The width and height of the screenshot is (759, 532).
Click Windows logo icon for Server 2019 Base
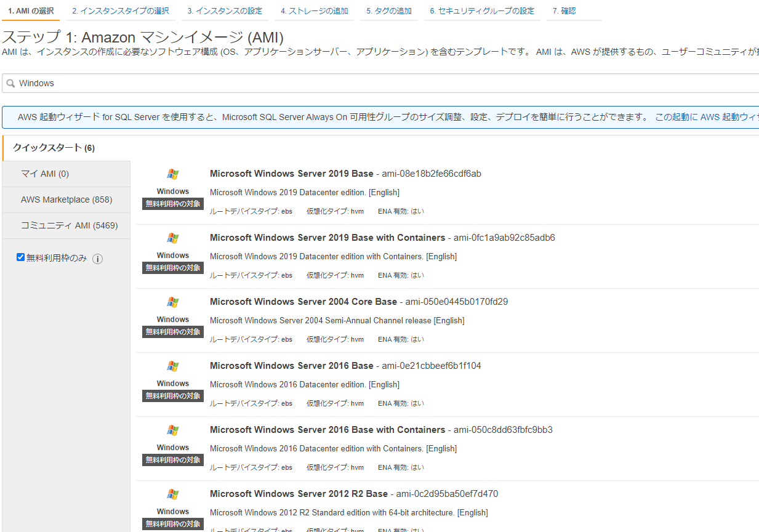173,174
